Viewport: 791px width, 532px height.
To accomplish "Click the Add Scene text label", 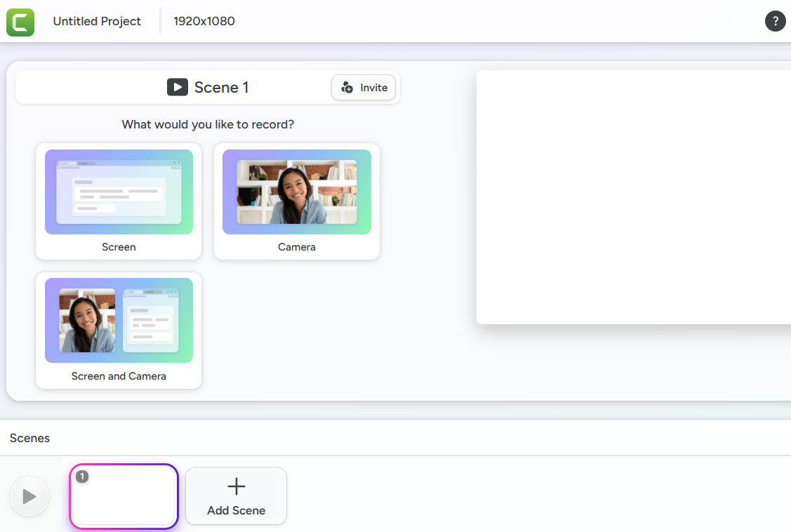I will click(x=237, y=510).
